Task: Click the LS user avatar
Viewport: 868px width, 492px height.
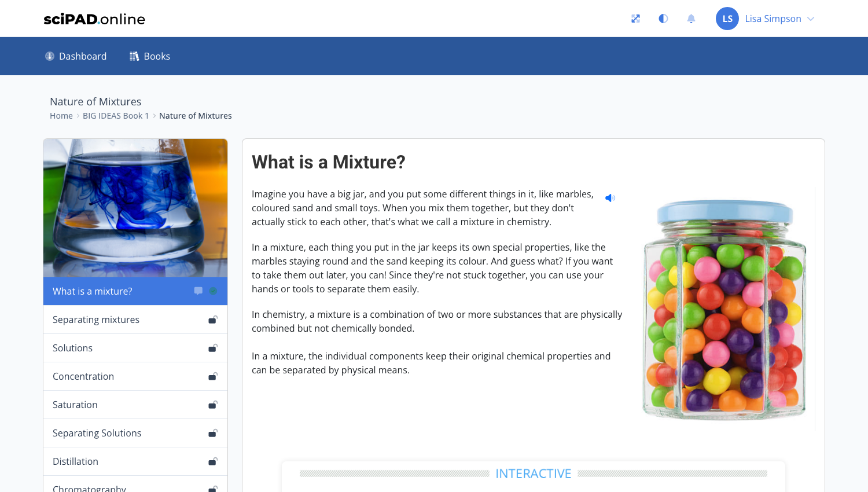Action: 727,19
